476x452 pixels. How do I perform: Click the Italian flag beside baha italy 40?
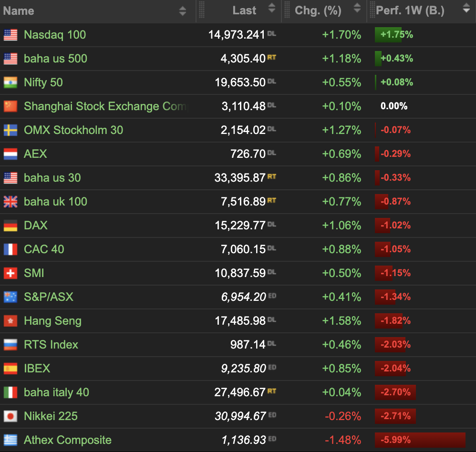coord(10,392)
